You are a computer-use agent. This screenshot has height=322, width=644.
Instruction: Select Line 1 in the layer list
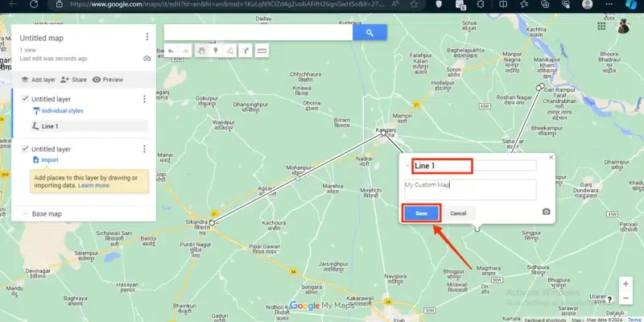point(89,126)
